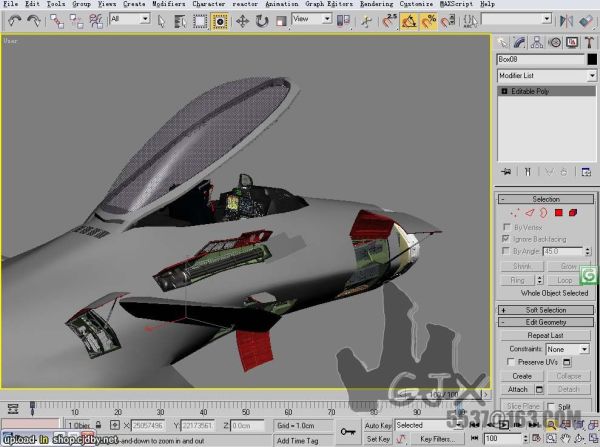The image size is (600, 447).
Task: Click the Set Key key icon
Action: [x=347, y=432]
